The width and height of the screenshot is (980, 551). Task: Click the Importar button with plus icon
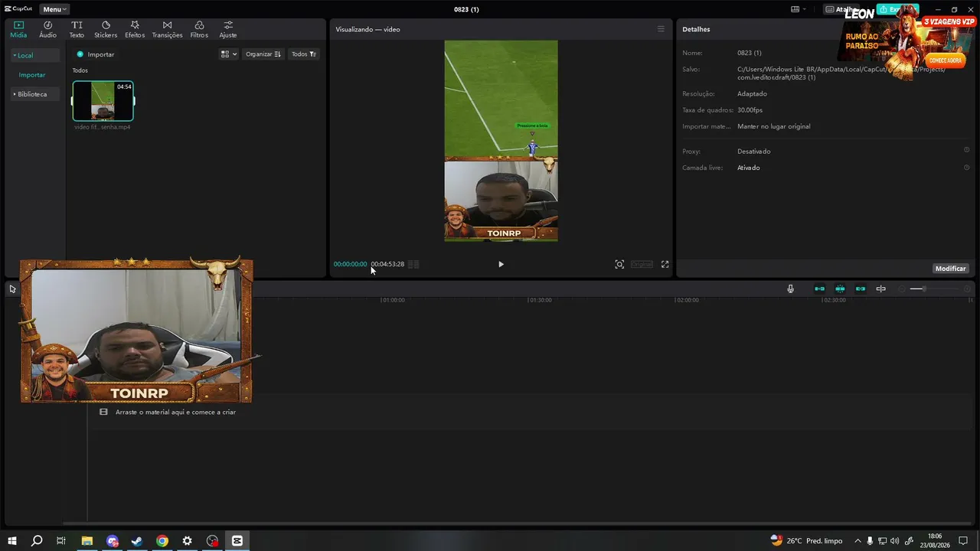point(96,54)
